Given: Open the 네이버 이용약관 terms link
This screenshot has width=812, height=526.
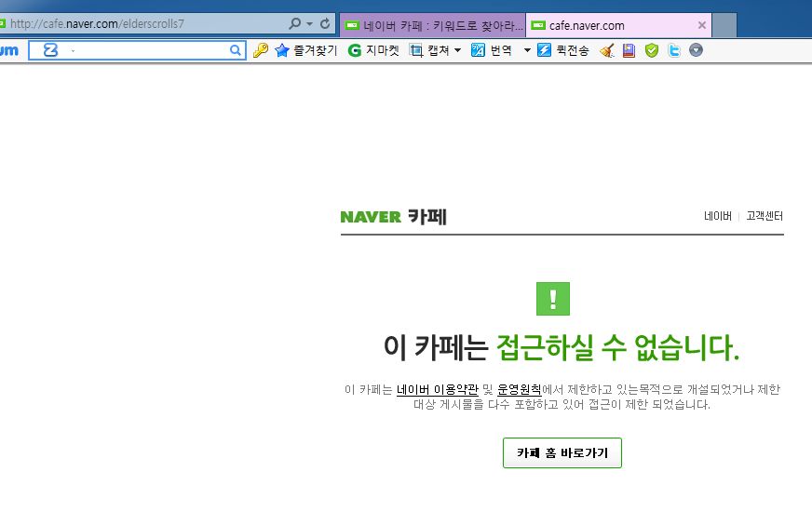Looking at the screenshot, I should click(438, 389).
